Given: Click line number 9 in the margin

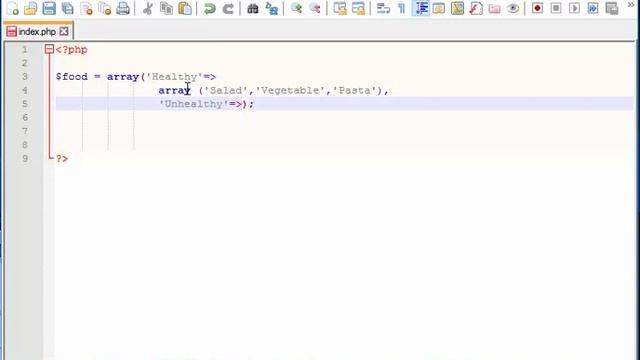Looking at the screenshot, I should 24,158.
